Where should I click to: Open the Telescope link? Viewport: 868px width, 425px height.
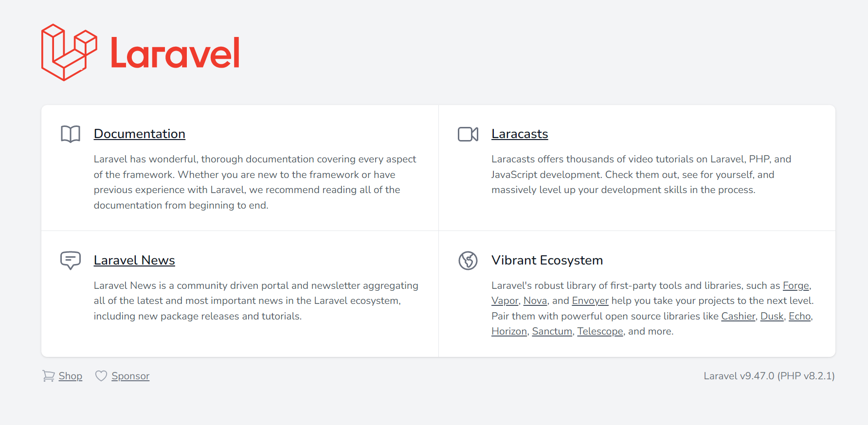pos(600,331)
